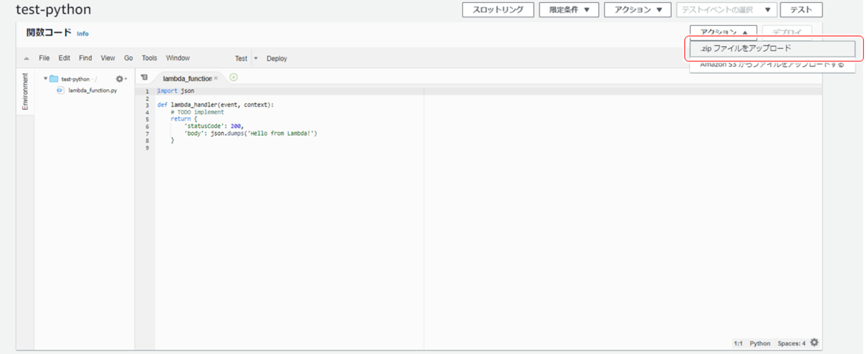The width and height of the screenshot is (868, 354).
Task: Toggle the Environment side panel
Action: [x=25, y=91]
